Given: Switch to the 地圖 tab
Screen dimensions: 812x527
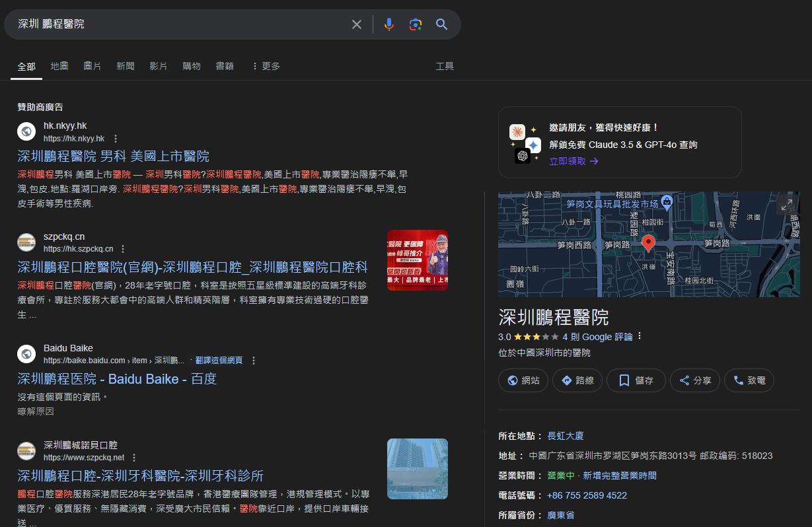Looking at the screenshot, I should (59, 66).
